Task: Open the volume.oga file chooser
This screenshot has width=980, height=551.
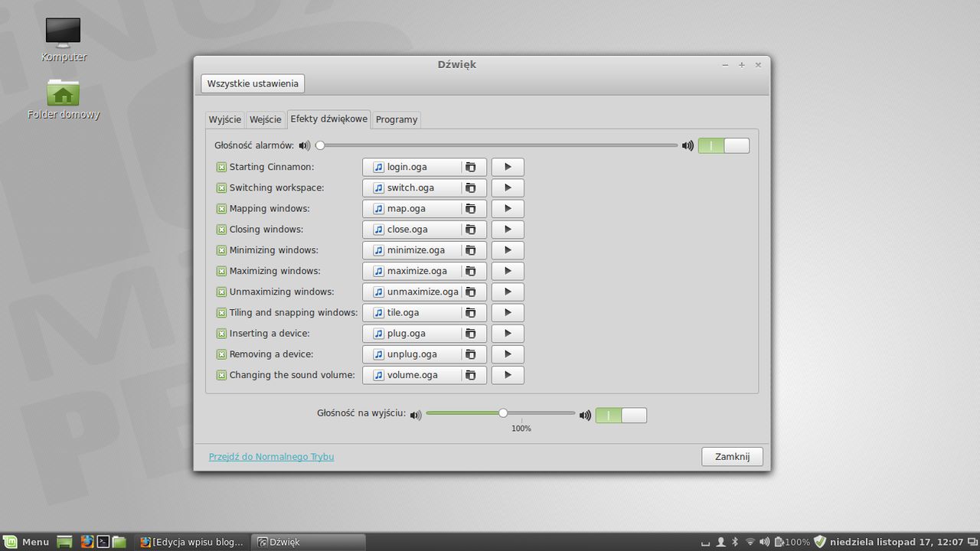Action: click(424, 375)
